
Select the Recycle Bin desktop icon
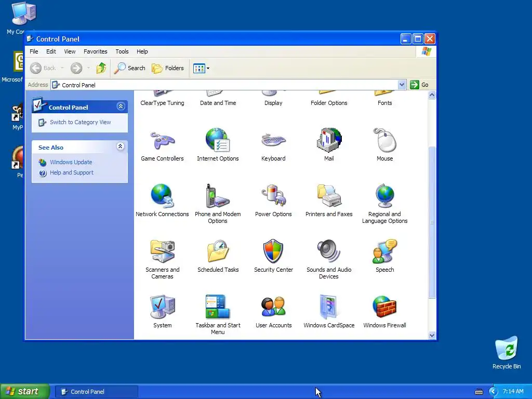tap(506, 352)
